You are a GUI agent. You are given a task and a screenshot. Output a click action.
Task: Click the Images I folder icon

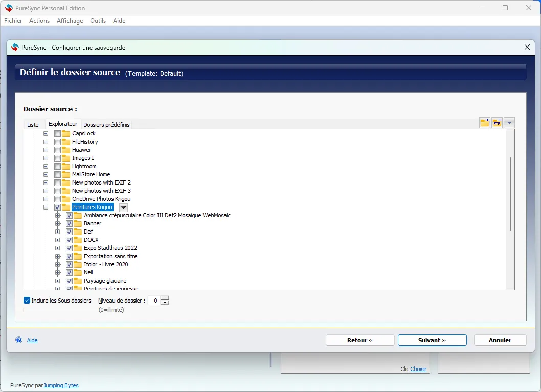coord(66,158)
